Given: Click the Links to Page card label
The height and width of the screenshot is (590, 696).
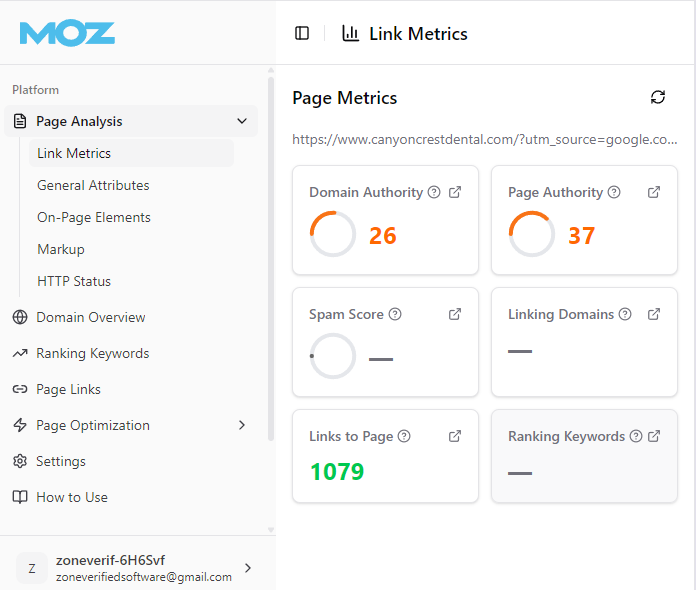Looking at the screenshot, I should pyautogui.click(x=351, y=436).
